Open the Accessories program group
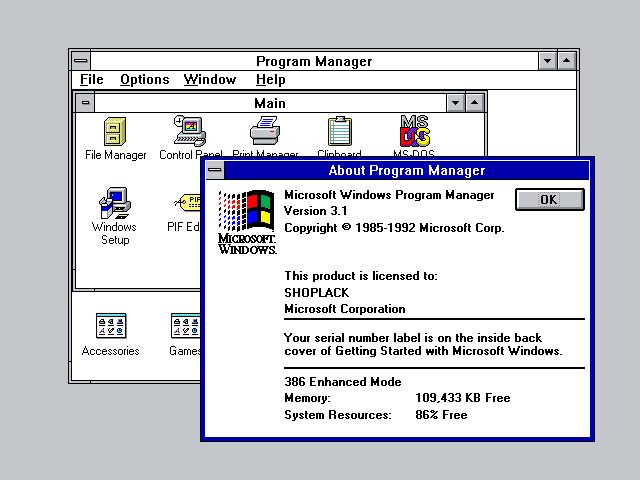Image resolution: width=640 pixels, height=480 pixels. point(111,326)
